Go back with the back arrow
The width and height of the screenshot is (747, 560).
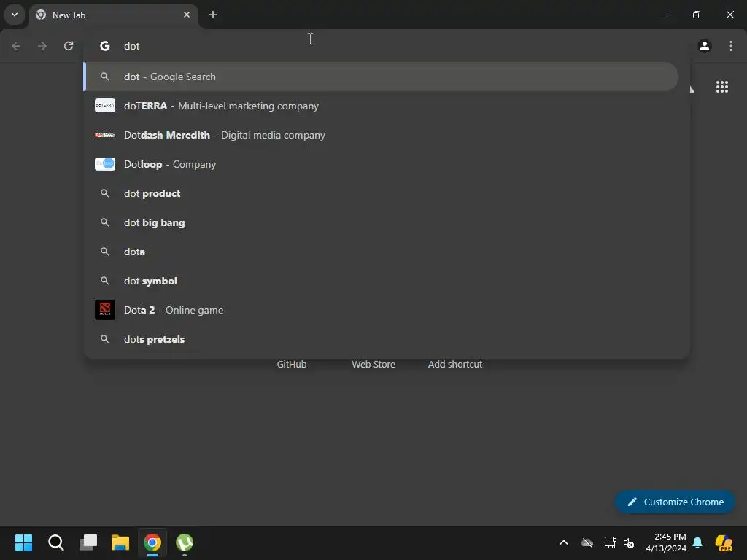pyautogui.click(x=16, y=46)
